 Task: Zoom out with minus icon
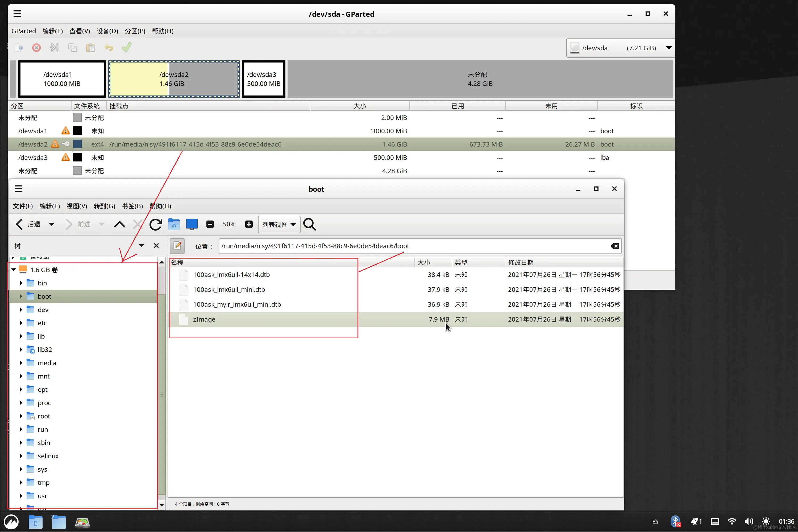(210, 224)
